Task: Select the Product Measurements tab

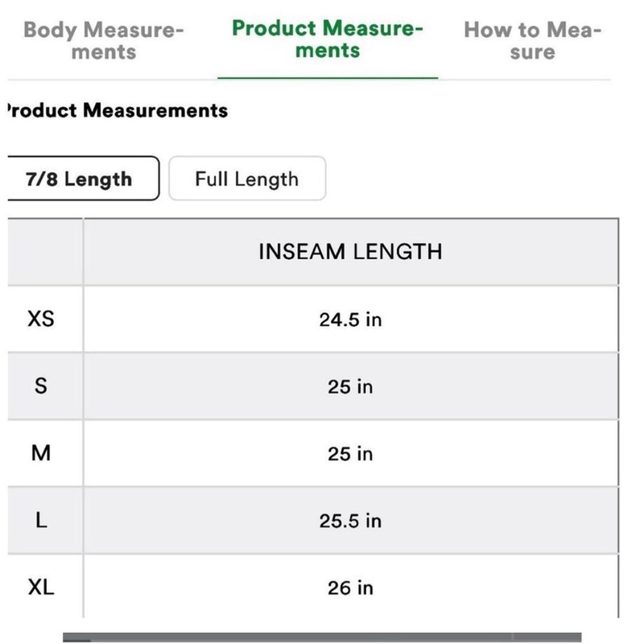Action: [x=327, y=39]
